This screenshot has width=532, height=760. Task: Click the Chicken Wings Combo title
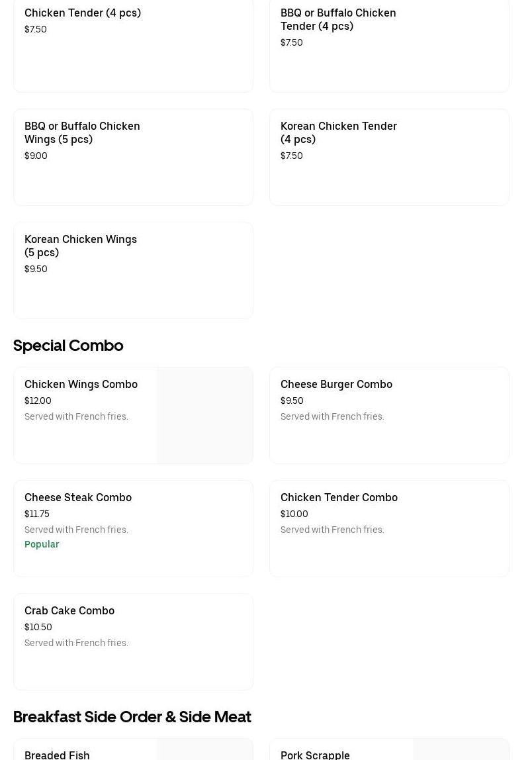point(81,384)
